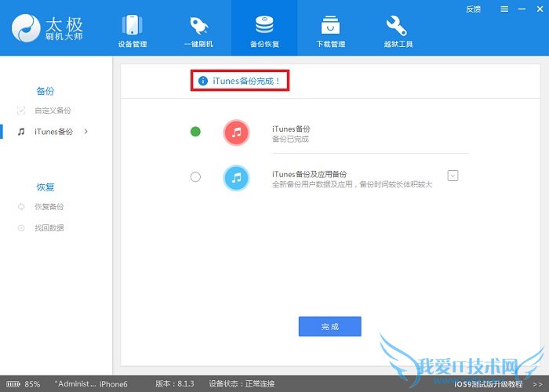Open the iOS9测试版升级教程 link
Image resolution: width=549 pixels, height=392 pixels.
click(489, 384)
